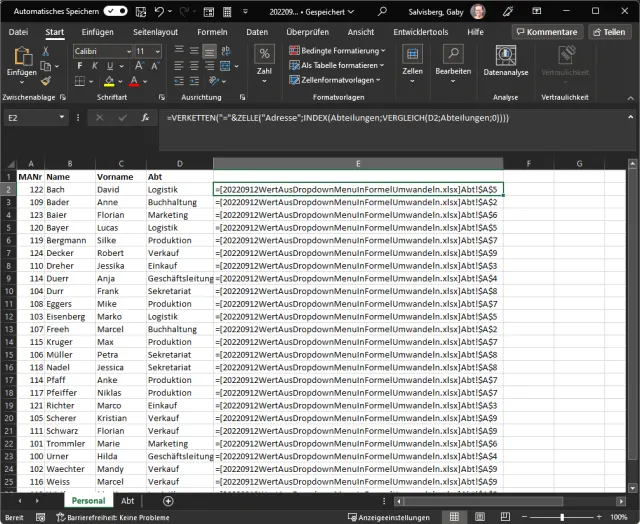
Task: Click the Bearbeiten search icon
Action: [x=452, y=55]
